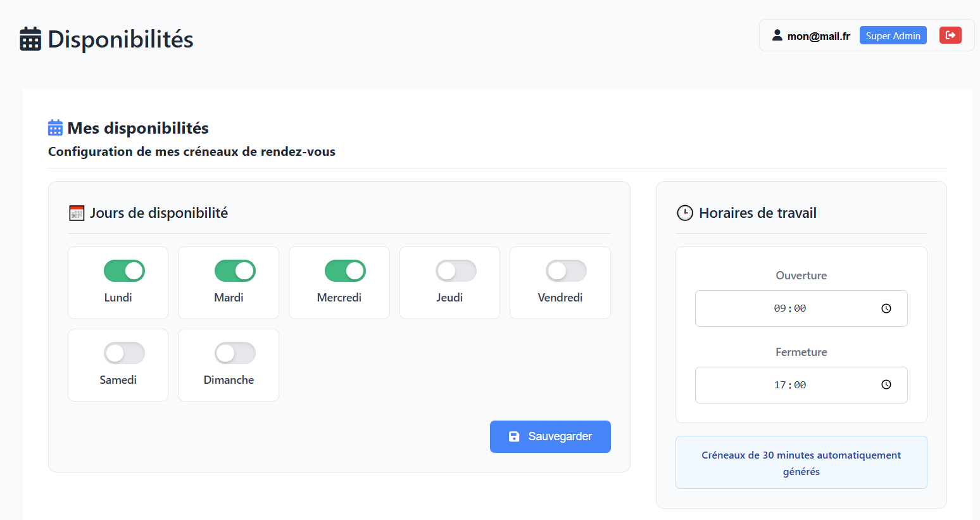The height and width of the screenshot is (520, 980).
Task: Click the user profile icon beside mon@mail.fr
Action: (777, 35)
